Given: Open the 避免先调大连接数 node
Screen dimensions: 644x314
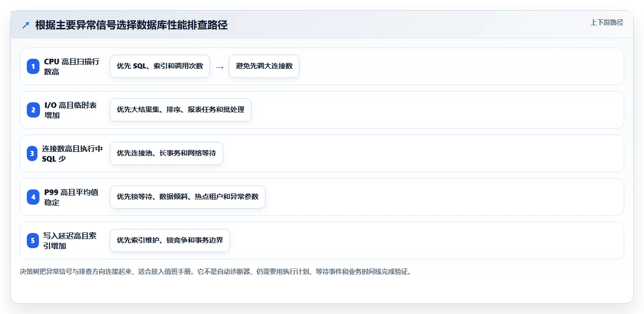Looking at the screenshot, I should point(264,66).
